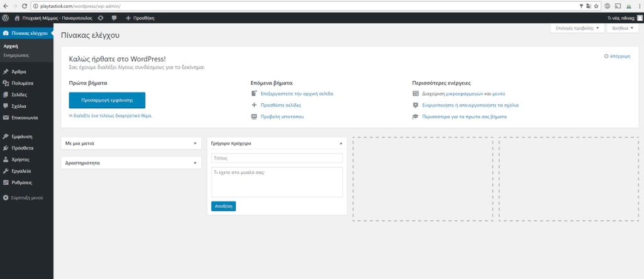Click the browser forward arrow
Image resolution: width=644 pixels, height=279 pixels.
coord(15,6)
